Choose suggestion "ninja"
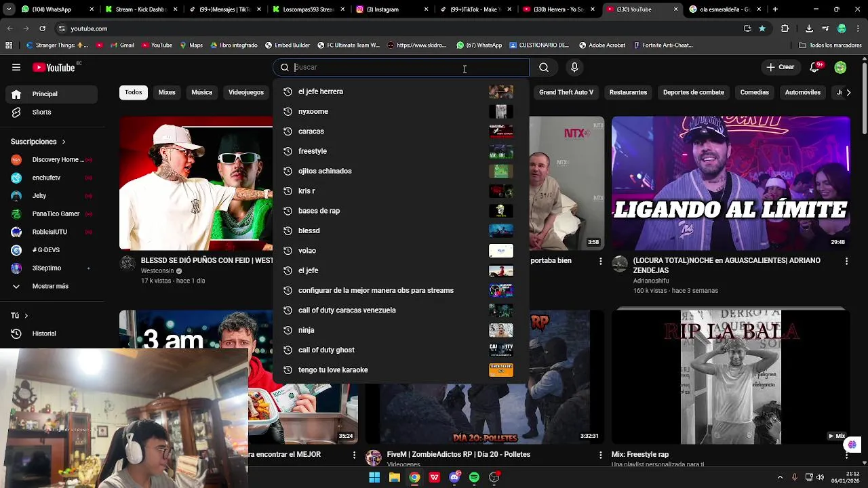868x488 pixels. [400, 330]
